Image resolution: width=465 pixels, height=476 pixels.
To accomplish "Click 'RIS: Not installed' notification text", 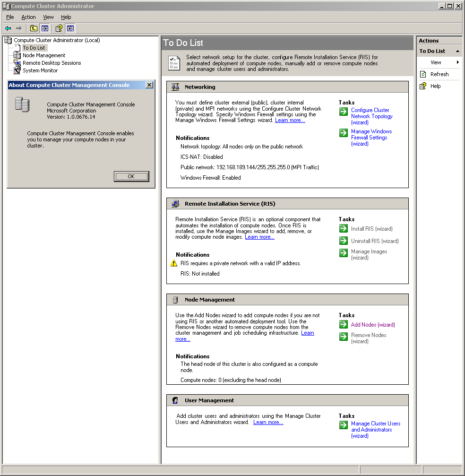I will point(200,274).
